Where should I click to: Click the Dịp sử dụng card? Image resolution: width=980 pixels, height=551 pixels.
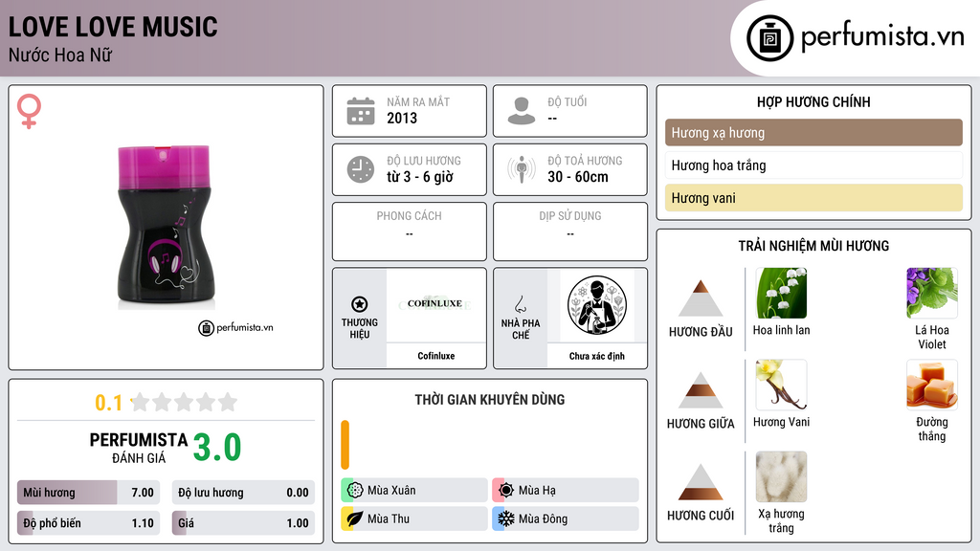(570, 231)
